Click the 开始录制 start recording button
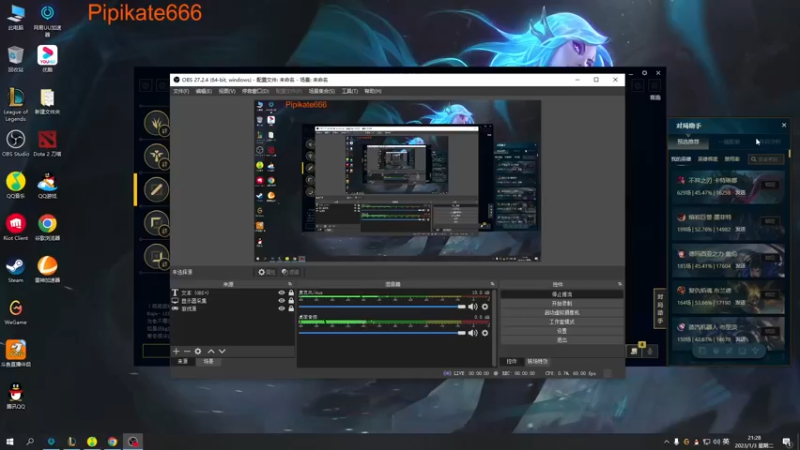Viewport: 800px width, 450px height. pos(562,304)
